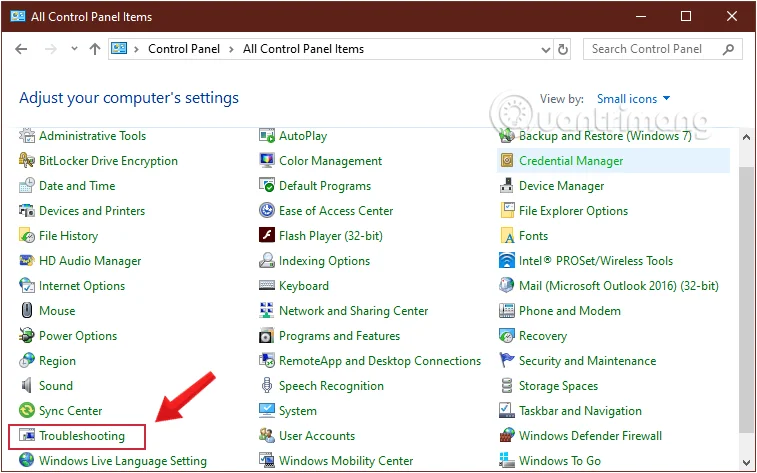Open the Indexing Options icon
The image size is (757, 473).
[266, 261]
